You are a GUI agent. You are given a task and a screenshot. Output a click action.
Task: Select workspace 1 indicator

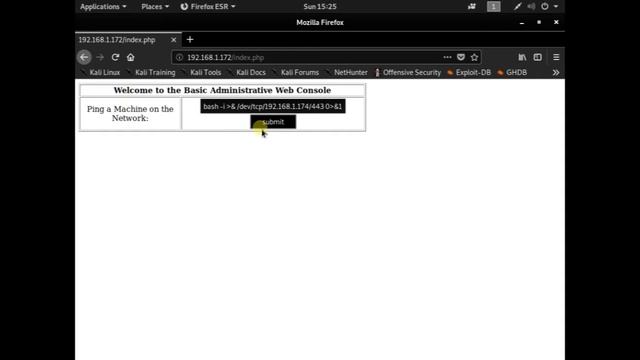tap(493, 7)
